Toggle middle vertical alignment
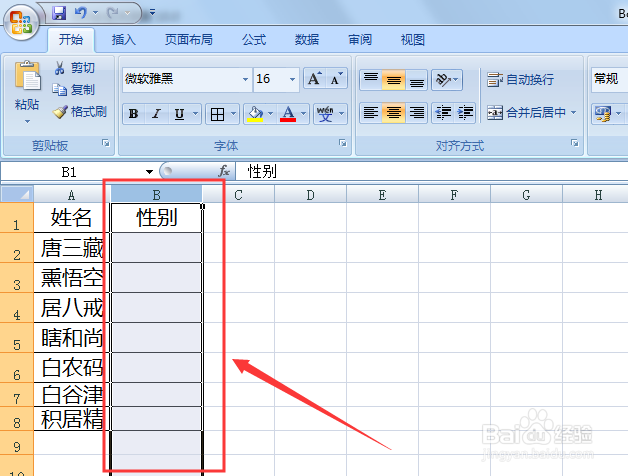 pyautogui.click(x=394, y=79)
